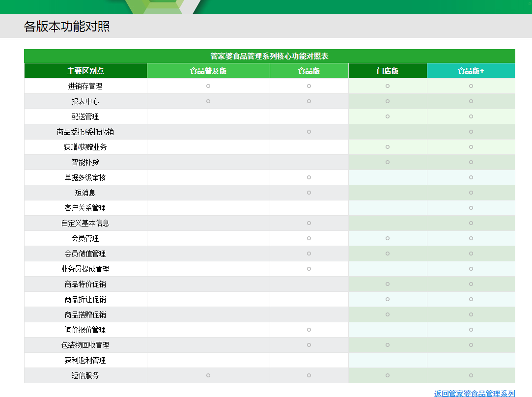Click the 客户关系管理 circle under 食品版+
The width and height of the screenshot is (532, 397).
click(471, 208)
